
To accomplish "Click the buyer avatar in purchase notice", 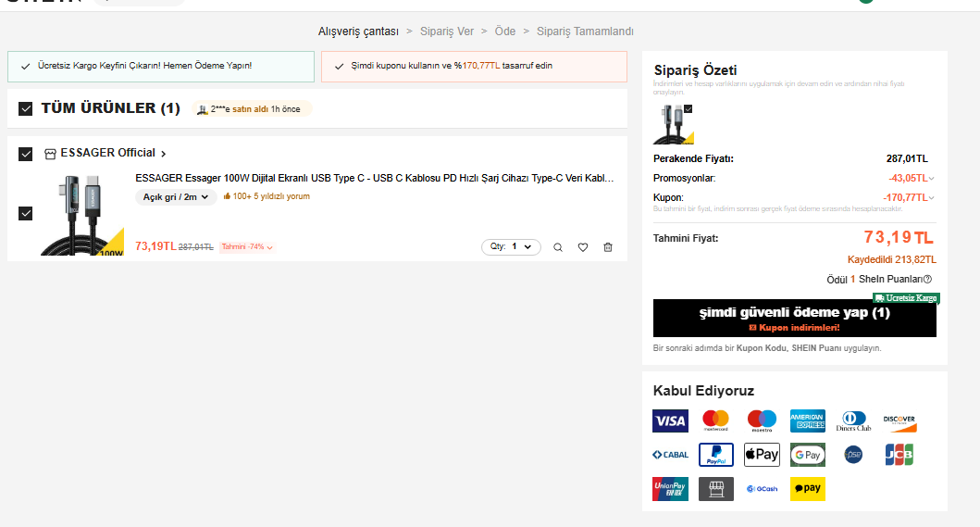I will (x=202, y=109).
